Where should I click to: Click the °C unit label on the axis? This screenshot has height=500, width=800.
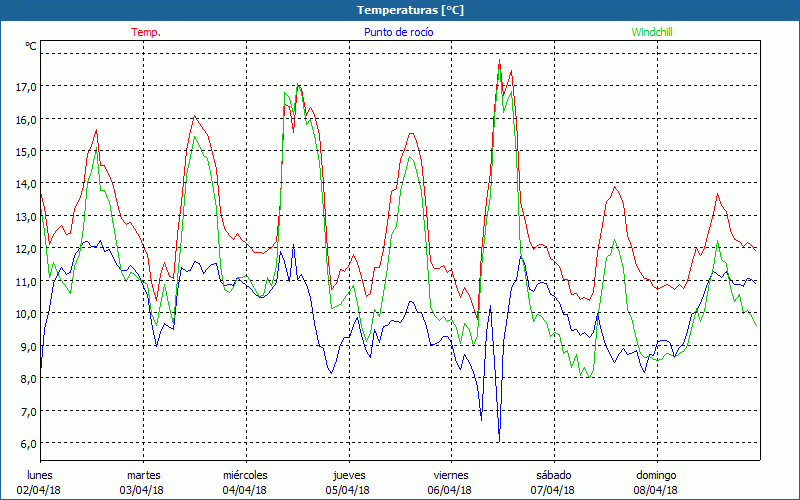pyautogui.click(x=30, y=46)
